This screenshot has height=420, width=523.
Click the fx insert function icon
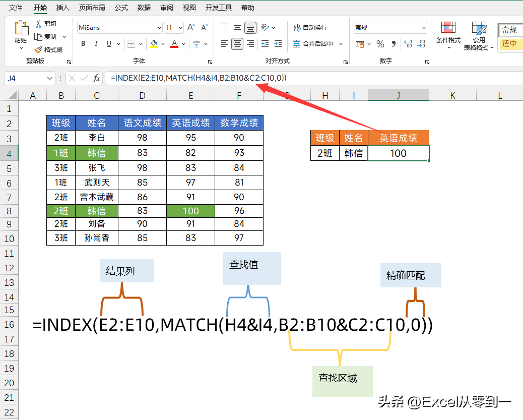[x=96, y=78]
